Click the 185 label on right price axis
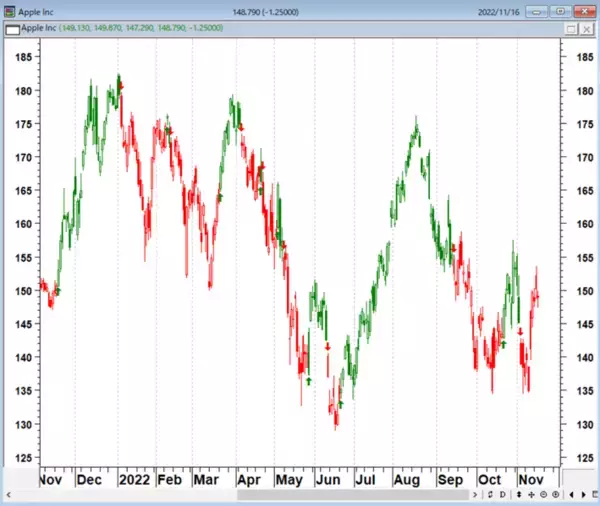 pos(585,57)
